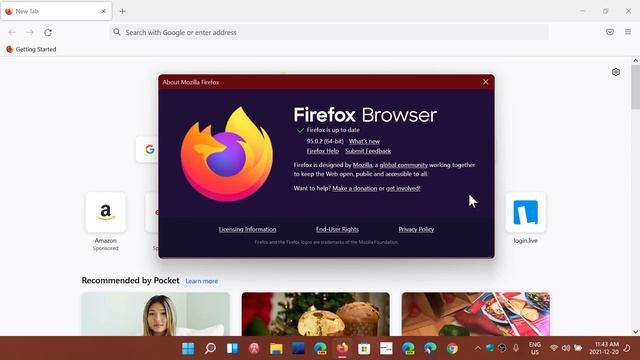Switch to Firefox in the taskbar

[x=342, y=348]
